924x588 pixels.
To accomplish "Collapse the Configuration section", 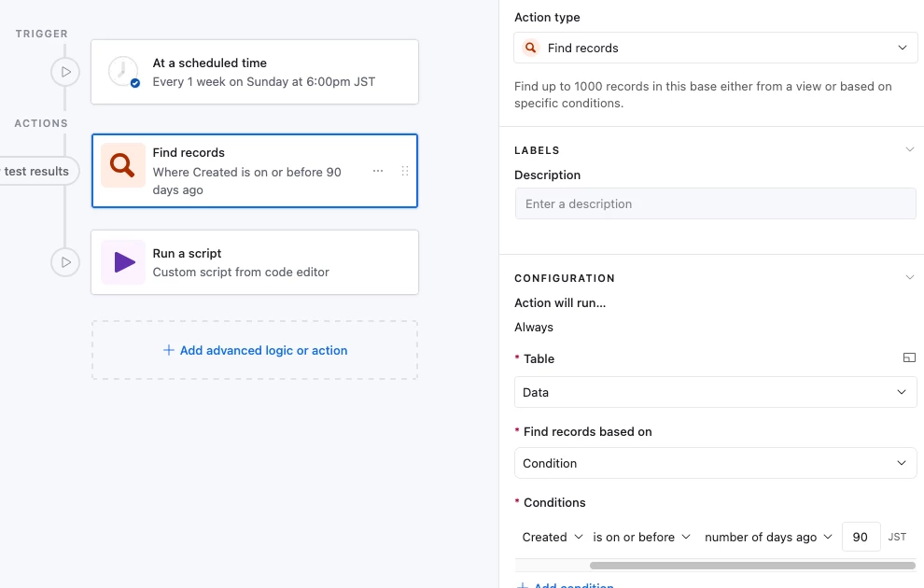I will click(x=910, y=278).
